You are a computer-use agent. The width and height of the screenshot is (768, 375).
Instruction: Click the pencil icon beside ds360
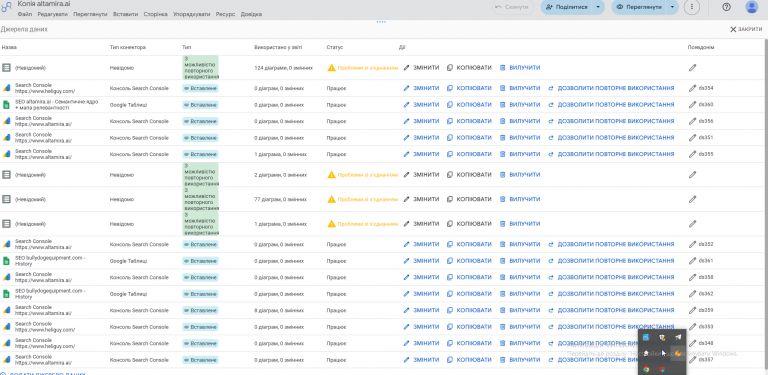(x=692, y=105)
